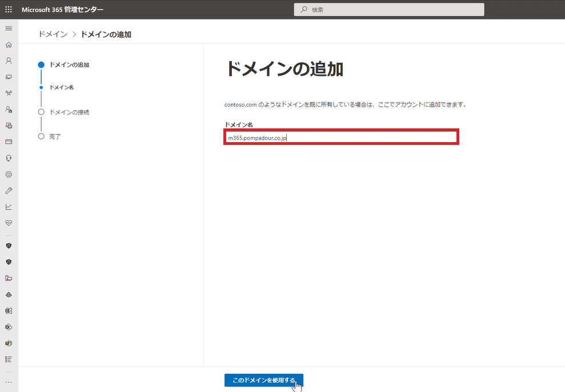
Task: Open the Devices sidebar icon
Action: pos(9,76)
